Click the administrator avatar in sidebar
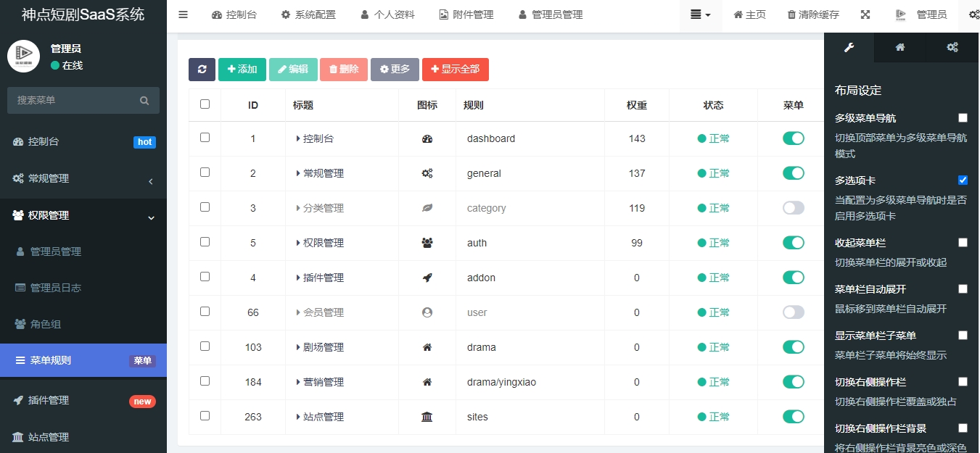 point(23,56)
